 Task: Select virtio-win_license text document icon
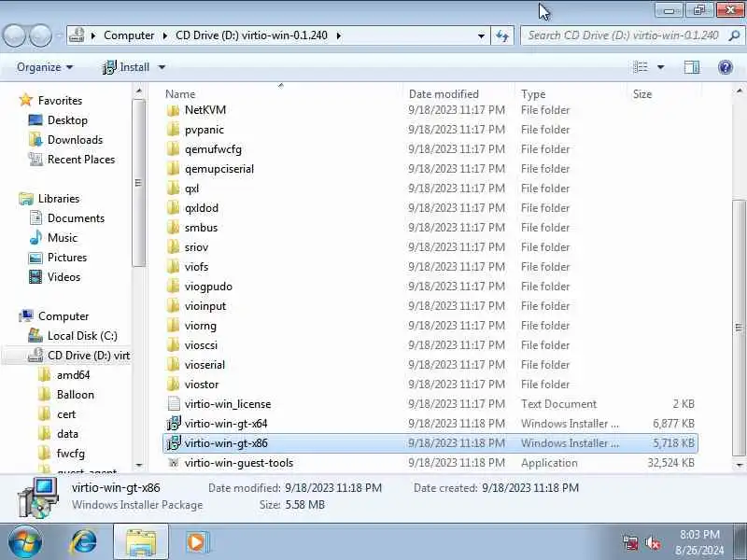point(174,404)
